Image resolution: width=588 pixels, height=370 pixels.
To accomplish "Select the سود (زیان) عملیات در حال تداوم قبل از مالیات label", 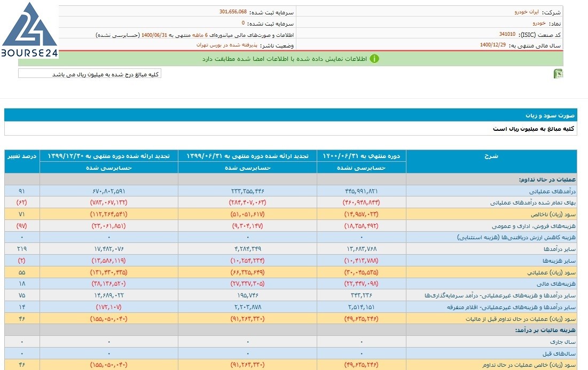I will (521, 319).
